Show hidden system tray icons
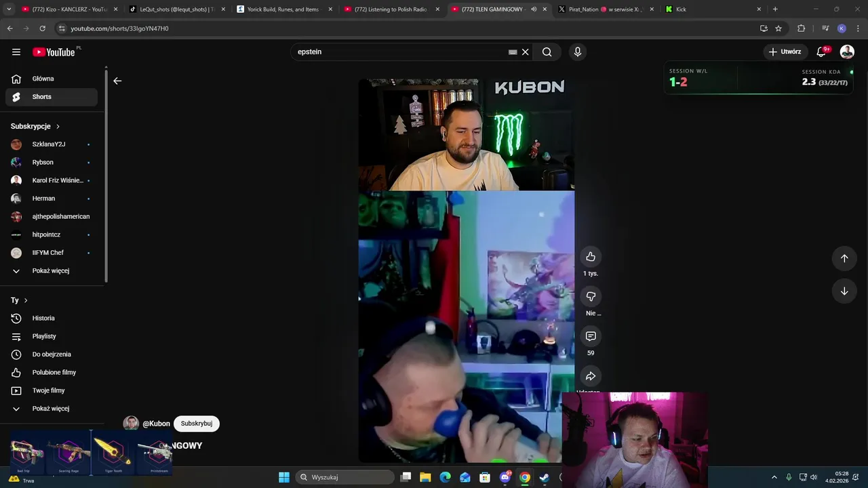 tap(774, 477)
